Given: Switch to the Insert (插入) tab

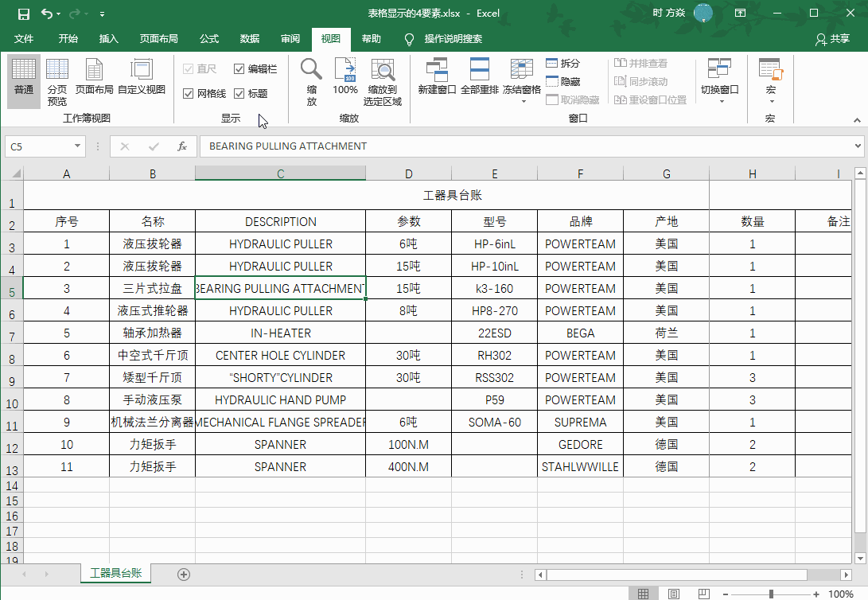Looking at the screenshot, I should [x=108, y=39].
